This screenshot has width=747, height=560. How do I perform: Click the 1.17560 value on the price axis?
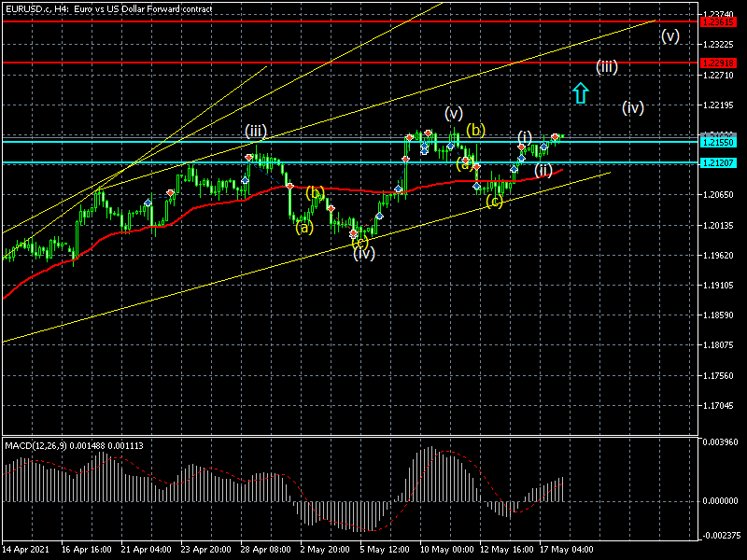click(x=718, y=376)
